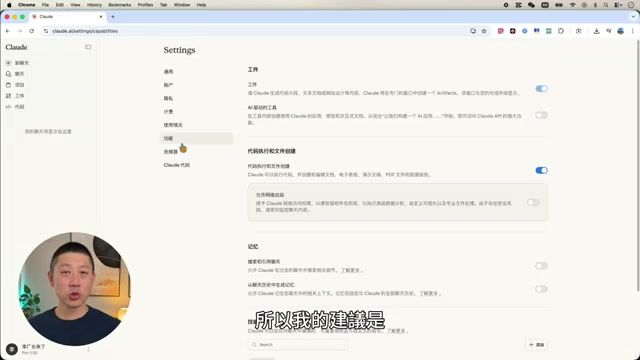The height and width of the screenshot is (360, 640).
Task: Open the Profiles menu in the menu bar
Action: pos(145,5)
